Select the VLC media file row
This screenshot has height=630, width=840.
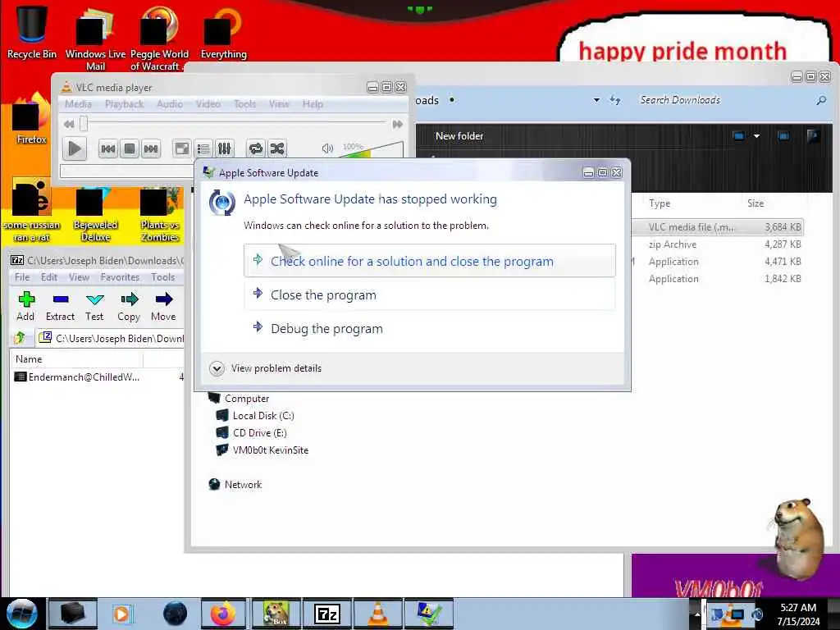pyautogui.click(x=717, y=226)
